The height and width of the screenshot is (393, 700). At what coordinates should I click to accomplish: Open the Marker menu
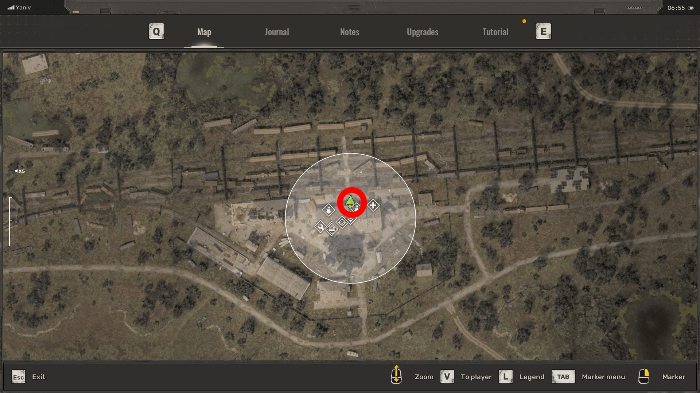coord(603,377)
